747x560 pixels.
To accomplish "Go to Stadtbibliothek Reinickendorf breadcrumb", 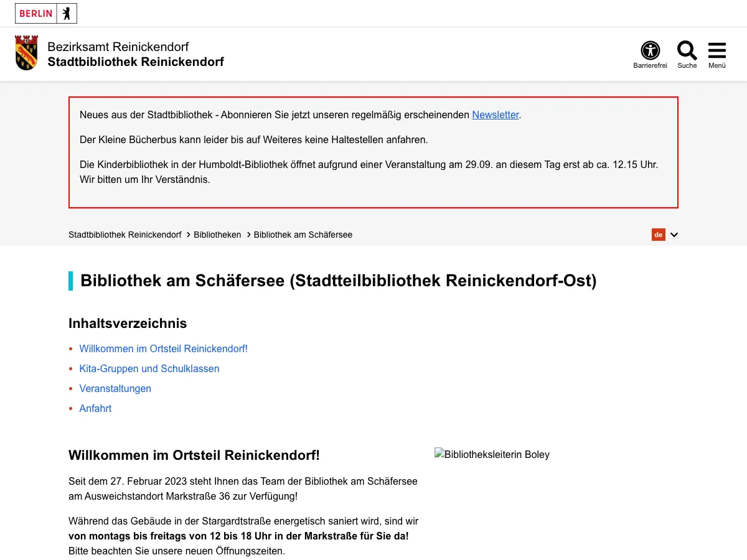I will click(125, 235).
